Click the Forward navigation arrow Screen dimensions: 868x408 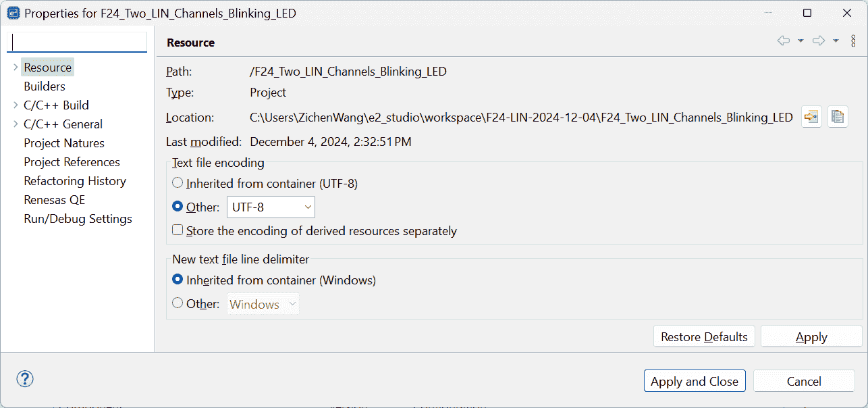point(819,41)
